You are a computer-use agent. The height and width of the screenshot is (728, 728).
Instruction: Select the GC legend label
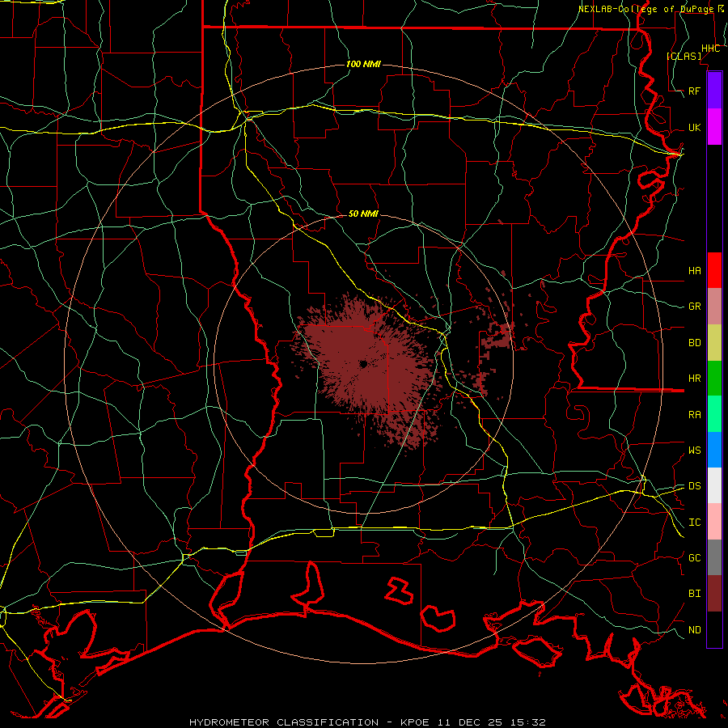pos(694,557)
